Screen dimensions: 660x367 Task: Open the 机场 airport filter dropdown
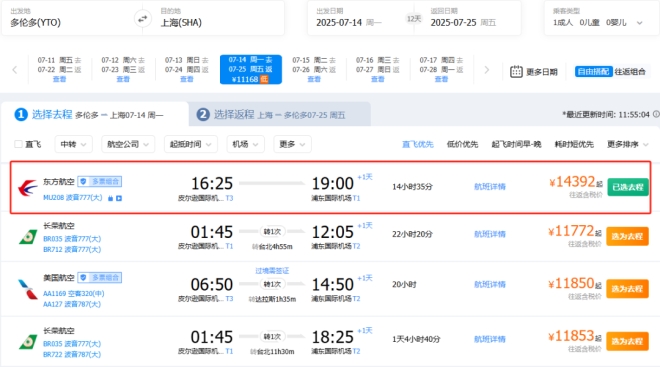245,144
